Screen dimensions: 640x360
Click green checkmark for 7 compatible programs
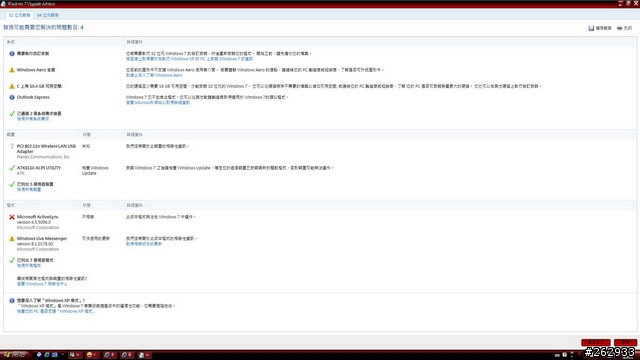(12, 260)
